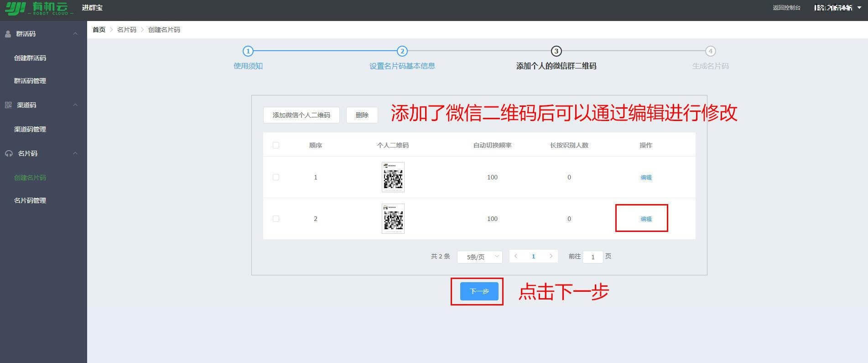Click 编辑 link for row 1
The image size is (868, 363).
[x=646, y=178]
